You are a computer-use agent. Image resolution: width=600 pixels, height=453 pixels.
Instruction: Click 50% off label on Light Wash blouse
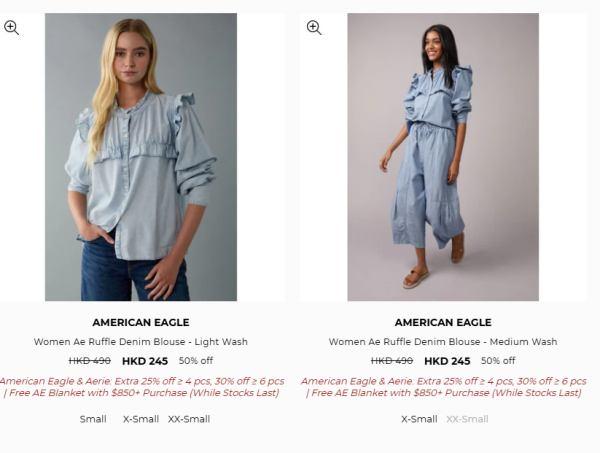click(196, 361)
